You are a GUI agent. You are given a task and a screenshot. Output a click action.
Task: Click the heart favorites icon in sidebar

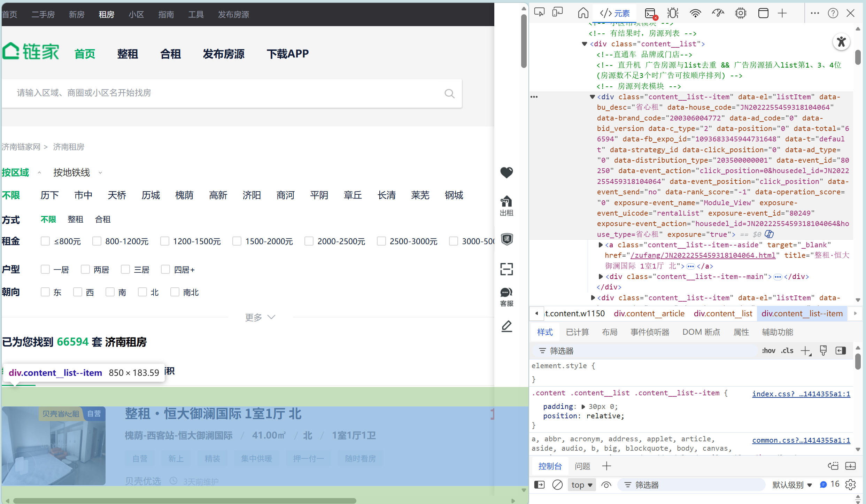(507, 172)
